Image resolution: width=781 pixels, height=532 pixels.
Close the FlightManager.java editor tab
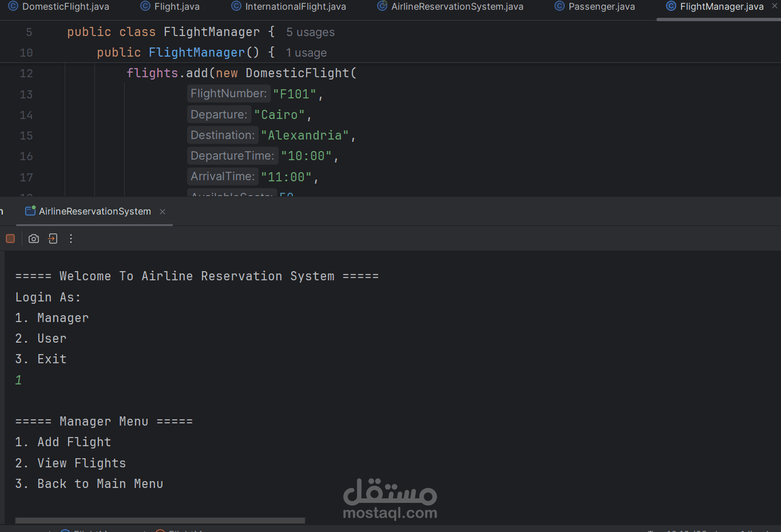pyautogui.click(x=774, y=6)
